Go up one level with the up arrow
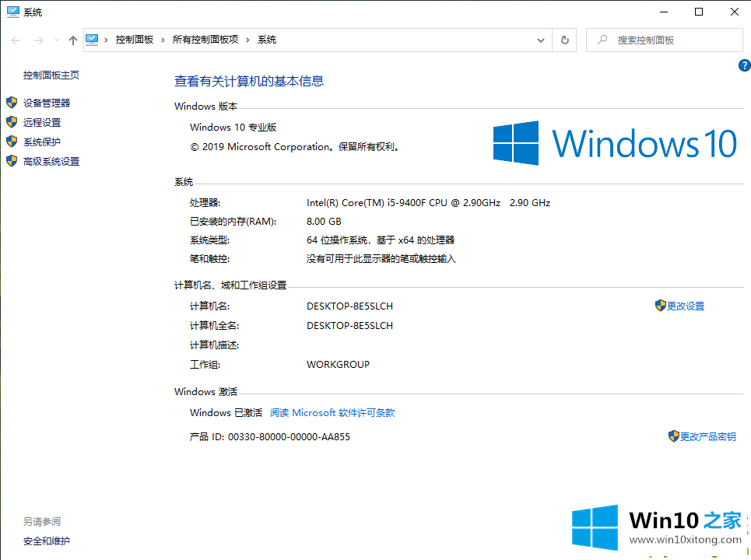 tap(73, 40)
